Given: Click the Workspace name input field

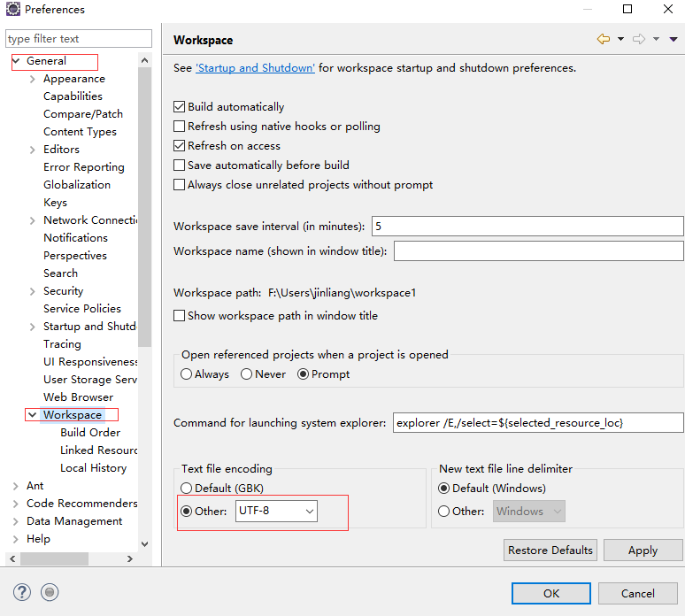Looking at the screenshot, I should [539, 251].
